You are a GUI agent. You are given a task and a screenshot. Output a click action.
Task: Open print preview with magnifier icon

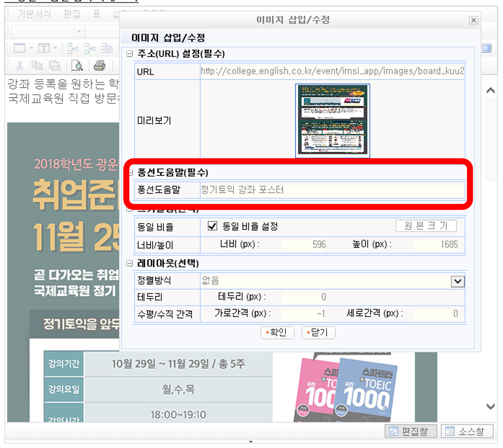(77, 66)
